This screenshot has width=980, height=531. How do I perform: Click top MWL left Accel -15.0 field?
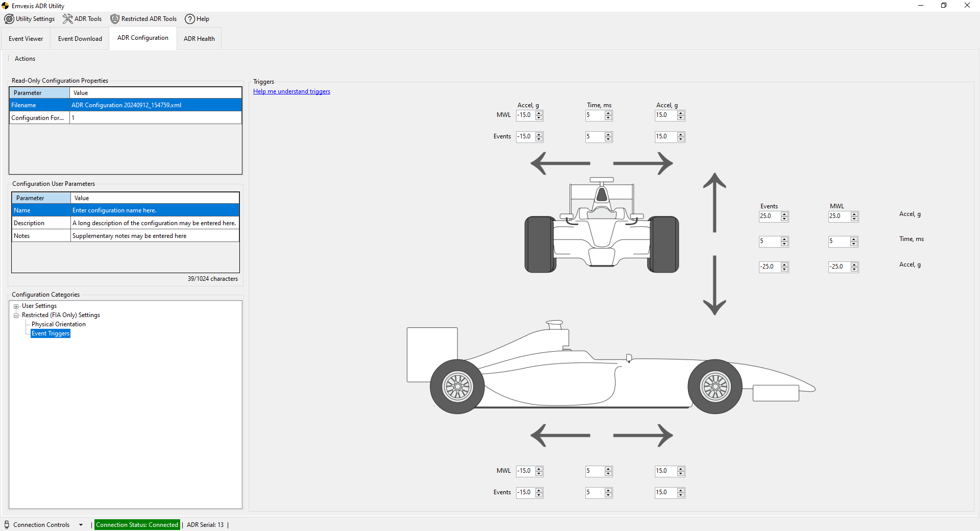click(526, 115)
